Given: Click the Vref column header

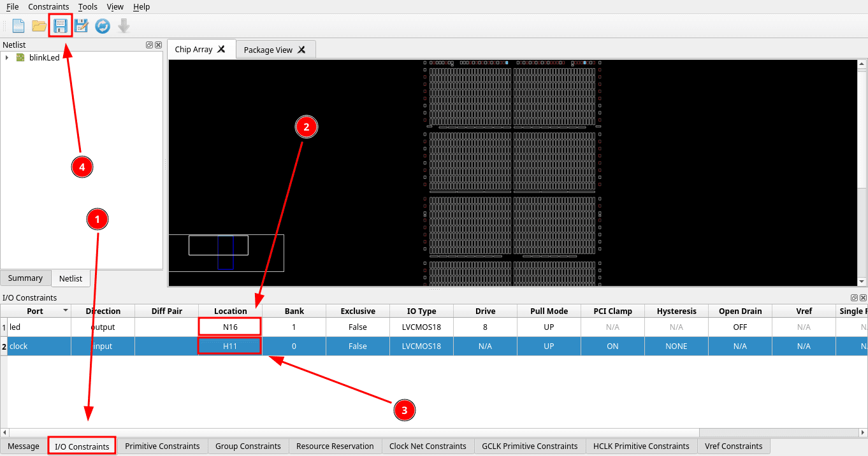Looking at the screenshot, I should pyautogui.click(x=804, y=311).
